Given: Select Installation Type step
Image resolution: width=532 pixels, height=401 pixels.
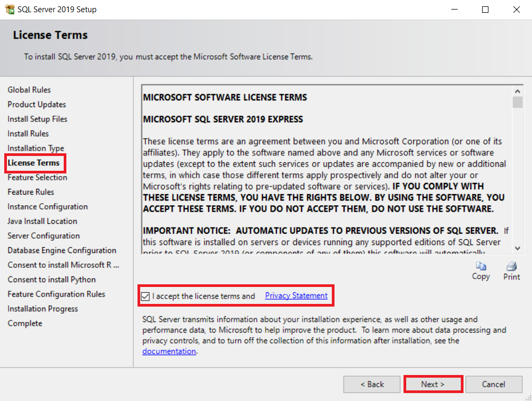Looking at the screenshot, I should (x=36, y=148).
